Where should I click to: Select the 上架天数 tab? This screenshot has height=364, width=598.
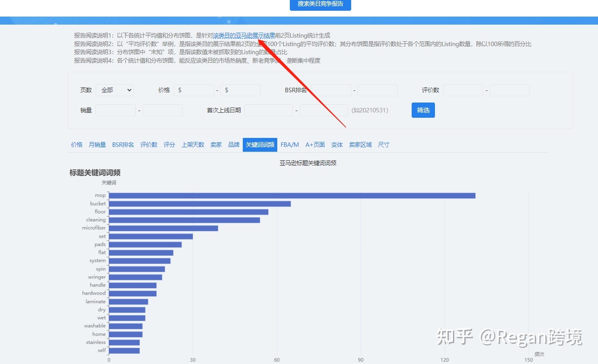(x=193, y=145)
